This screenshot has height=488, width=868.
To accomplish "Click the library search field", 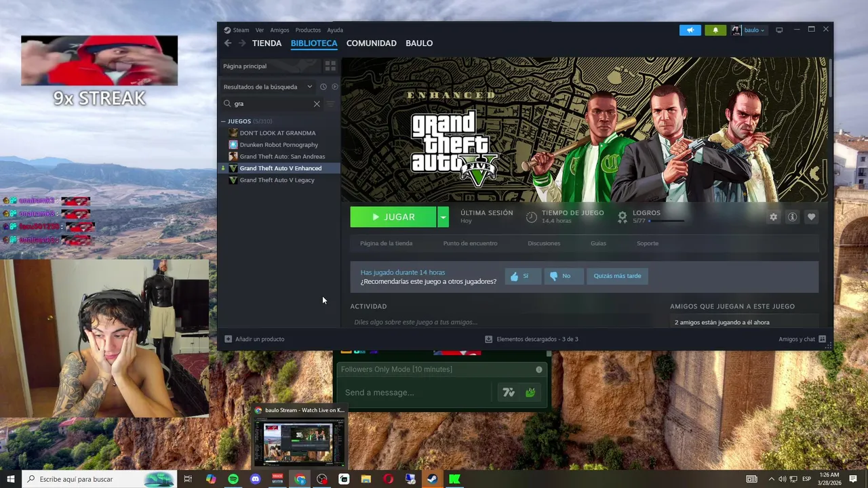I will pyautogui.click(x=272, y=104).
